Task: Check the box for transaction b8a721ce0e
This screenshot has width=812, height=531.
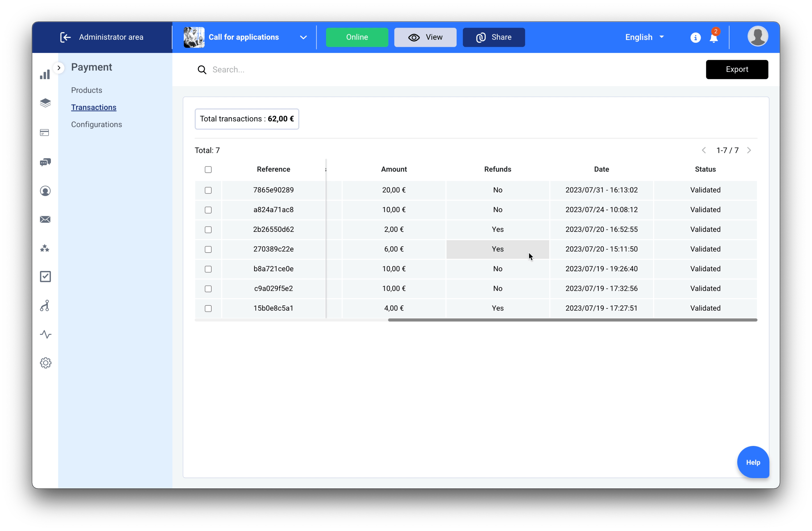Action: tap(208, 269)
